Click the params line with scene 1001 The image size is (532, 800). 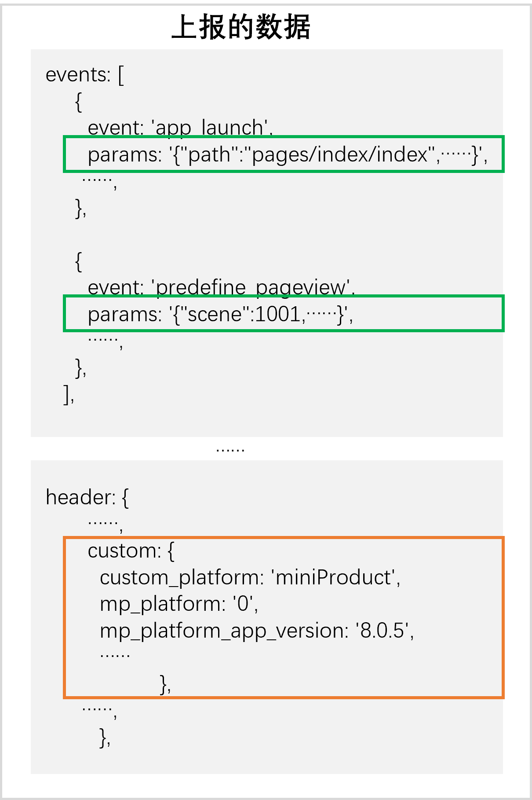[220, 314]
